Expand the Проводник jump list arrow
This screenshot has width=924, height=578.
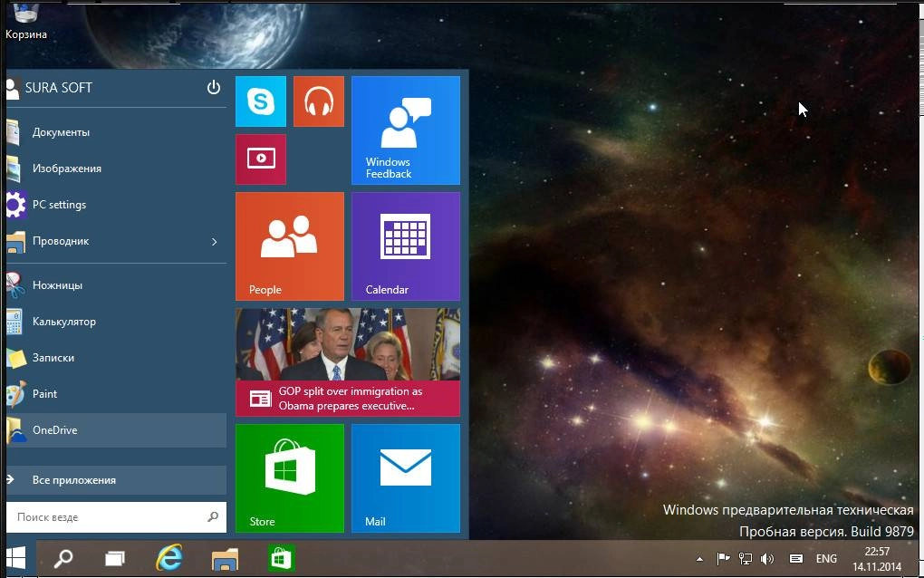coord(214,242)
